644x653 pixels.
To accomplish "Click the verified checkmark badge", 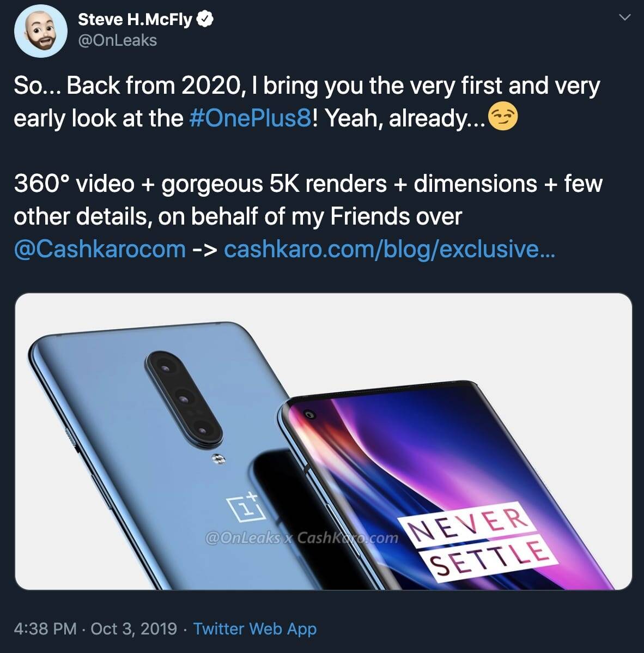I will 204,18.
